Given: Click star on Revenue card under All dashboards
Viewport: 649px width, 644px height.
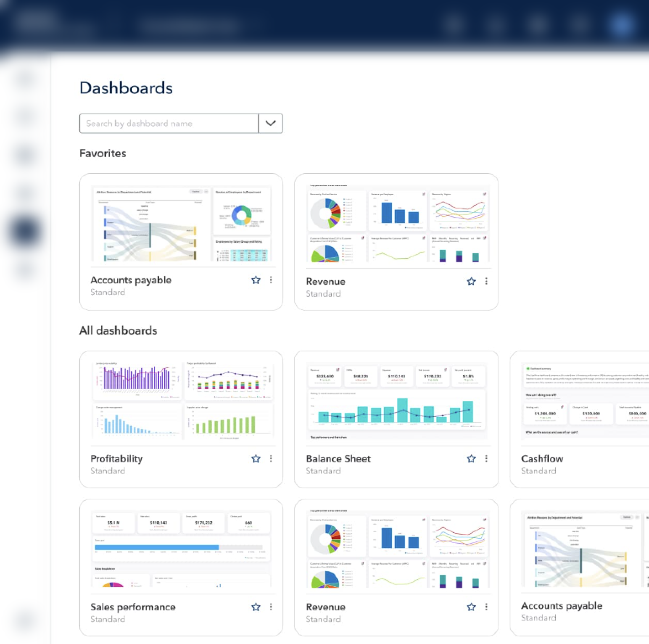Looking at the screenshot, I should (471, 607).
